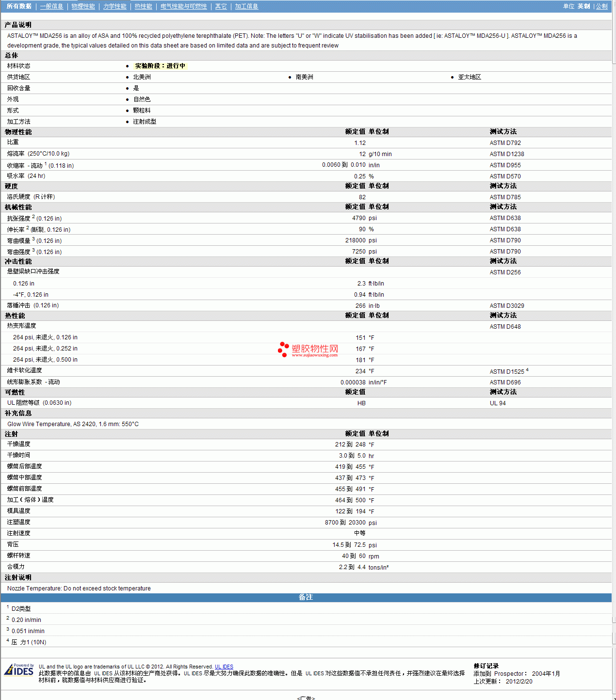The image size is (616, 700).
Task: Click the ASTM D3029 test method
Action: point(507,306)
